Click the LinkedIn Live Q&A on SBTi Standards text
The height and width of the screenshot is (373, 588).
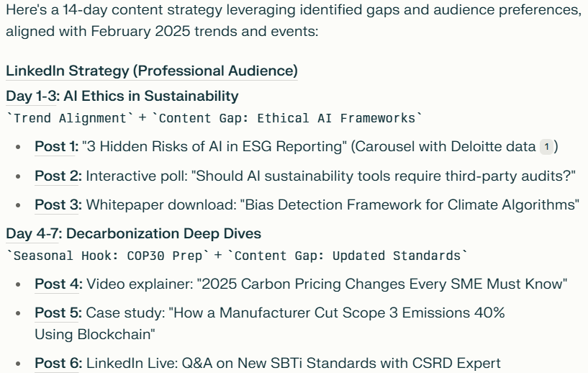click(294, 363)
